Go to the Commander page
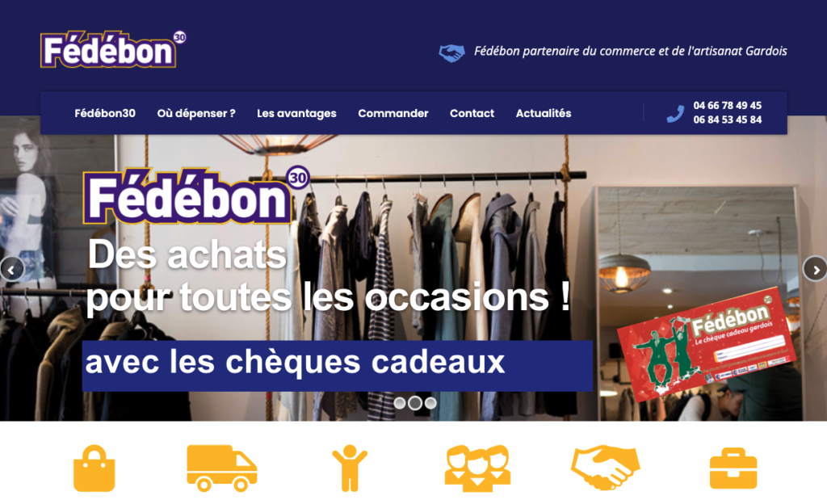 point(393,113)
